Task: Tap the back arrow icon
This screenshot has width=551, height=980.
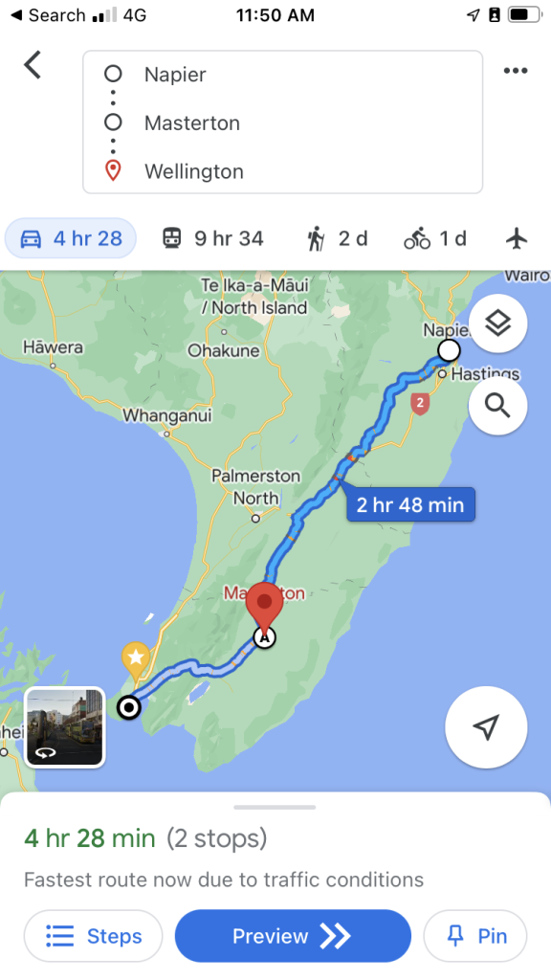Action: coord(33,65)
